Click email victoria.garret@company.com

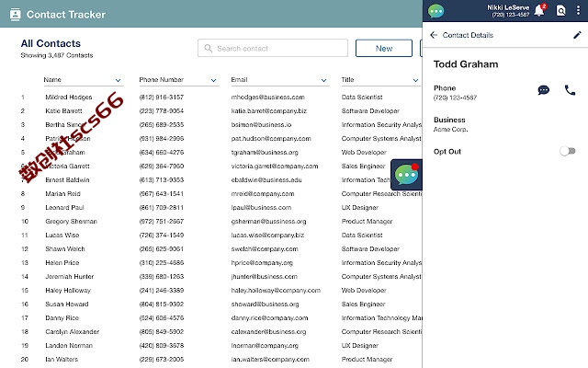click(x=275, y=166)
